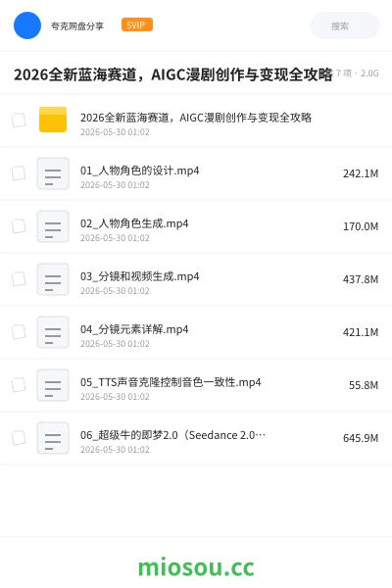Click the orange SVIP badge

pos(137,24)
